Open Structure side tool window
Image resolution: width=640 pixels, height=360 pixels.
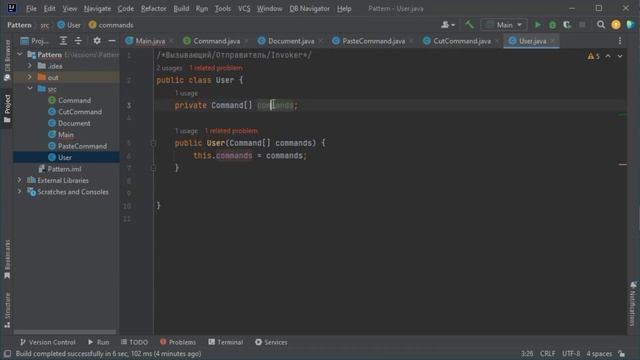click(7, 310)
